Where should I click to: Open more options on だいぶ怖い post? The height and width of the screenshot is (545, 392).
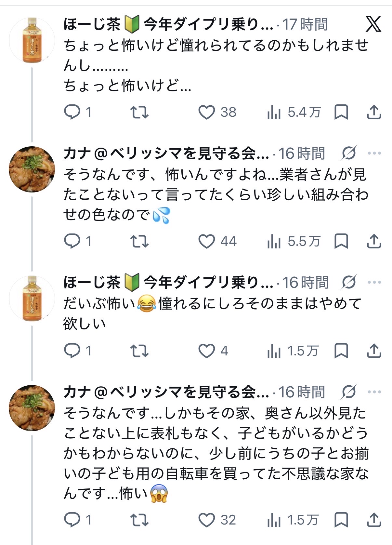(374, 282)
